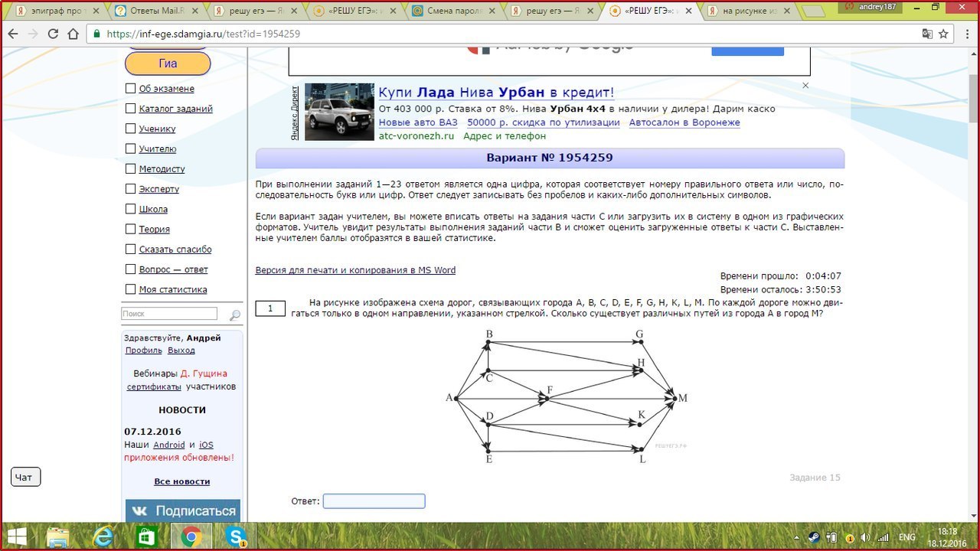Open Skype from the taskbar
Image resolution: width=980 pixels, height=551 pixels.
[x=234, y=536]
